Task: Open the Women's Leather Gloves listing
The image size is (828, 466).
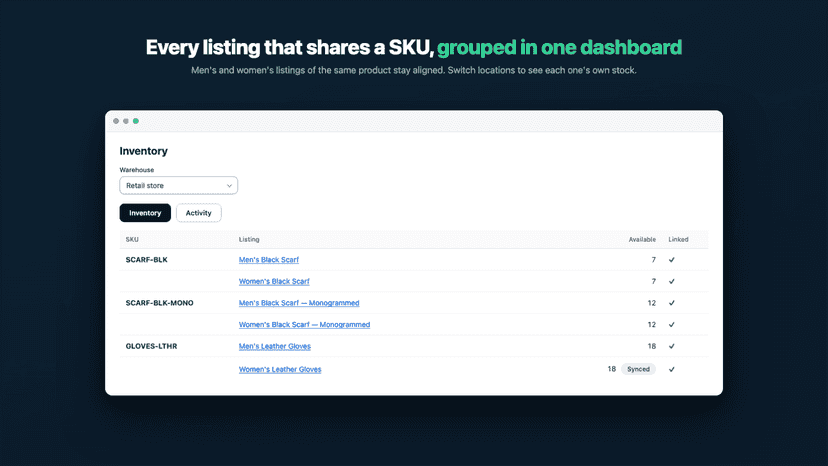Action: 280,369
